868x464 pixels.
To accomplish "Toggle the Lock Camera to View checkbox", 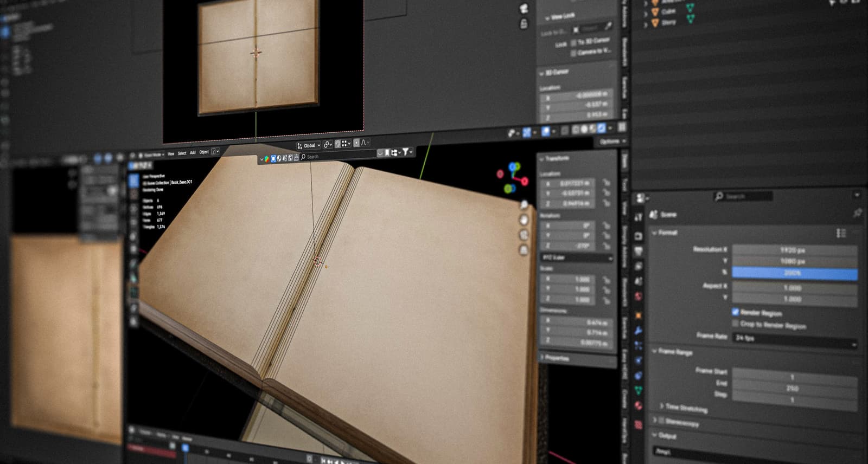I will 574,53.
